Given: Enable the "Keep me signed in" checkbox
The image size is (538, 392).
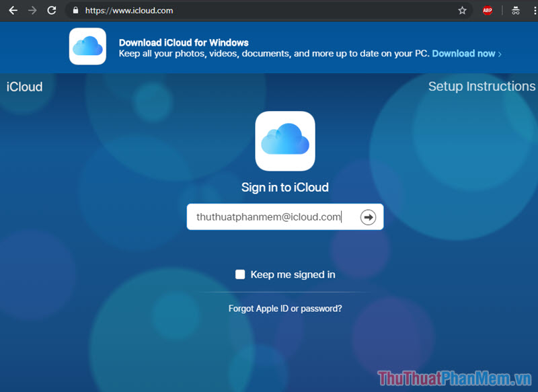Looking at the screenshot, I should (x=240, y=274).
